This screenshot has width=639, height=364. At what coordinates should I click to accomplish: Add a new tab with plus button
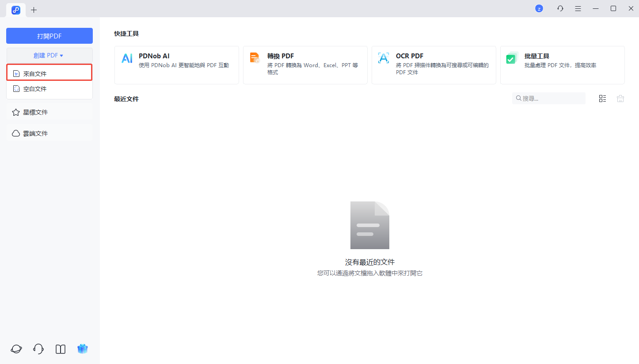34,10
